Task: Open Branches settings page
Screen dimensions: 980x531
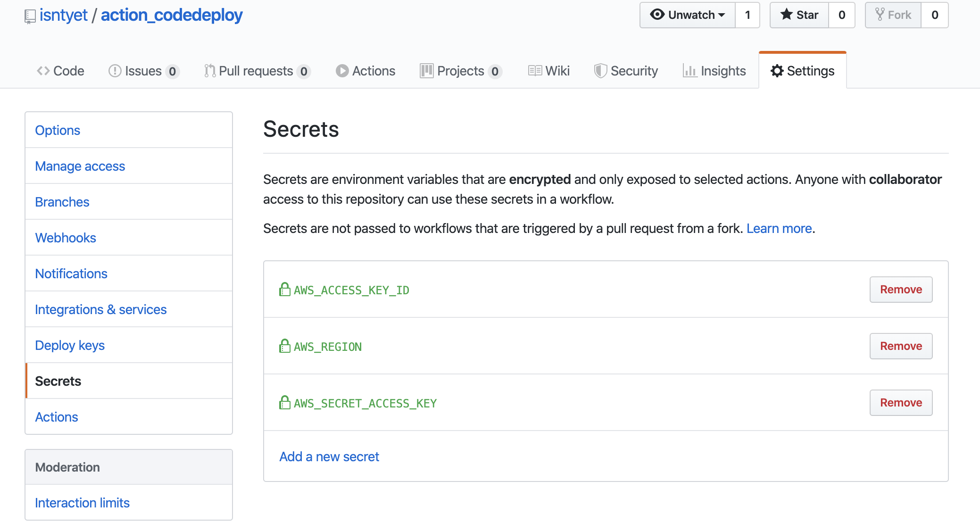Action: click(x=129, y=202)
